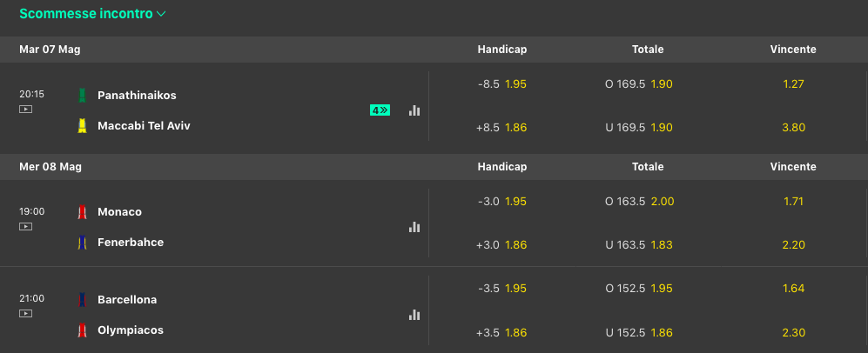Select Monaco winner odds 1.71

tap(793, 202)
